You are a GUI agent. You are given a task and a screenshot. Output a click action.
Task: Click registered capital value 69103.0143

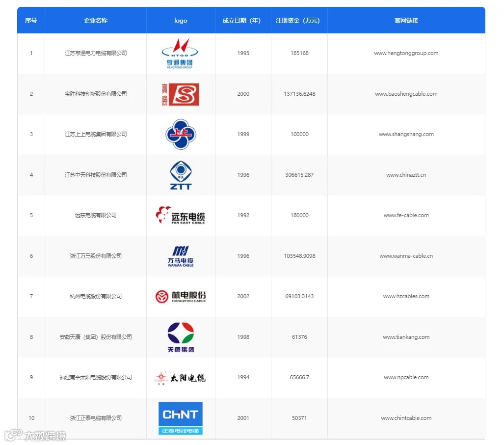(299, 296)
